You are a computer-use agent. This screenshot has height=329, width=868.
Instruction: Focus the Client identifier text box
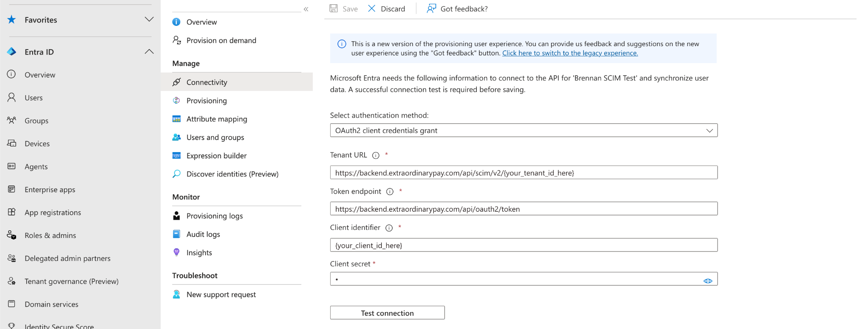pos(524,245)
